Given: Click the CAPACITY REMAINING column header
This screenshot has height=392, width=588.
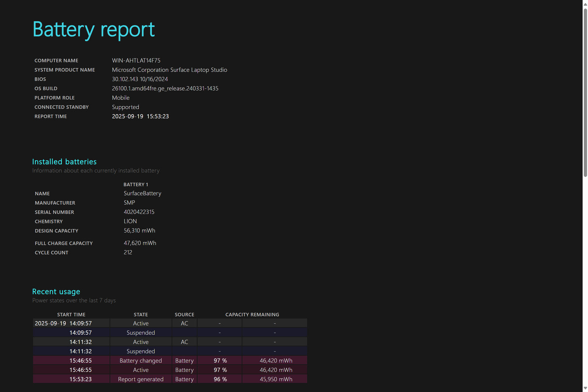Looking at the screenshot, I should tap(252, 314).
